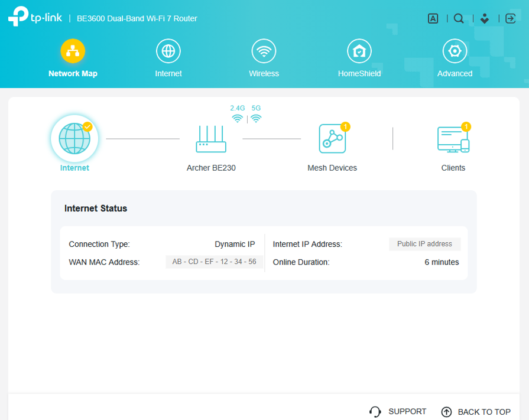The height and width of the screenshot is (420, 529).
Task: Click the Support headset icon
Action: [375, 412]
